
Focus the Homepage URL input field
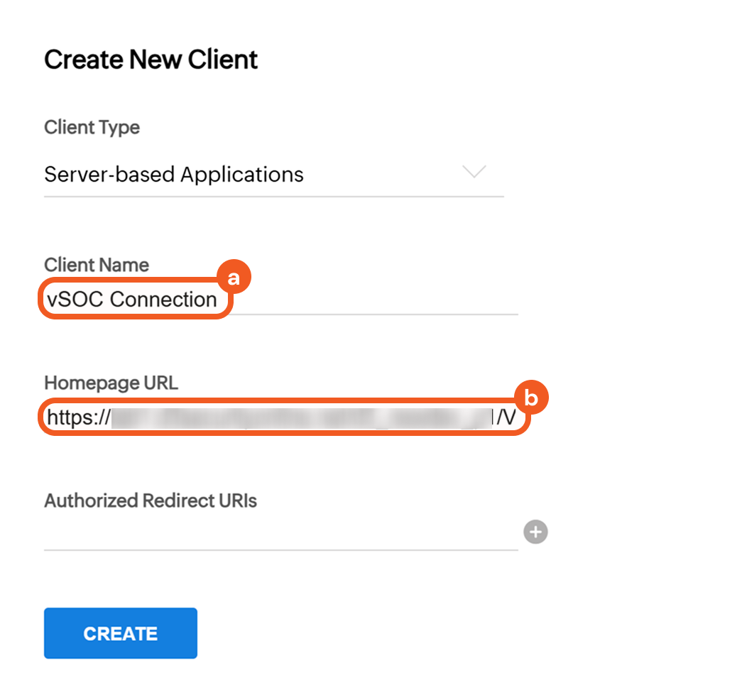coord(284,418)
